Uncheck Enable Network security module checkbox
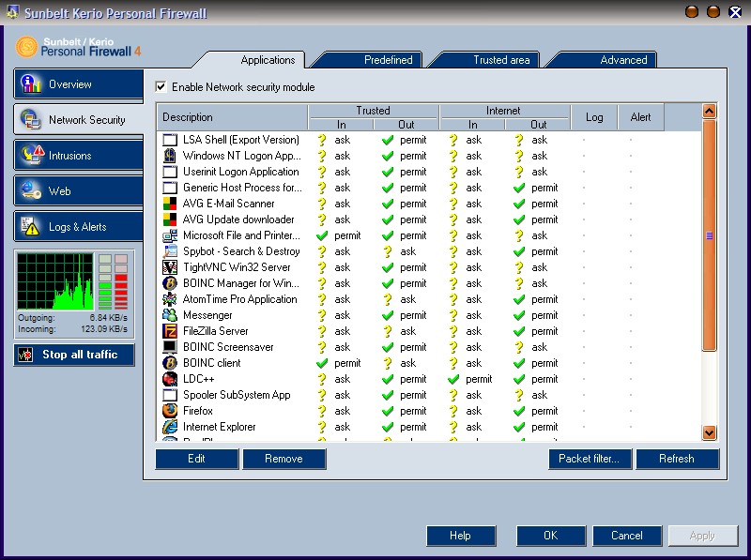Image resolution: width=751 pixels, height=560 pixels. [161, 87]
